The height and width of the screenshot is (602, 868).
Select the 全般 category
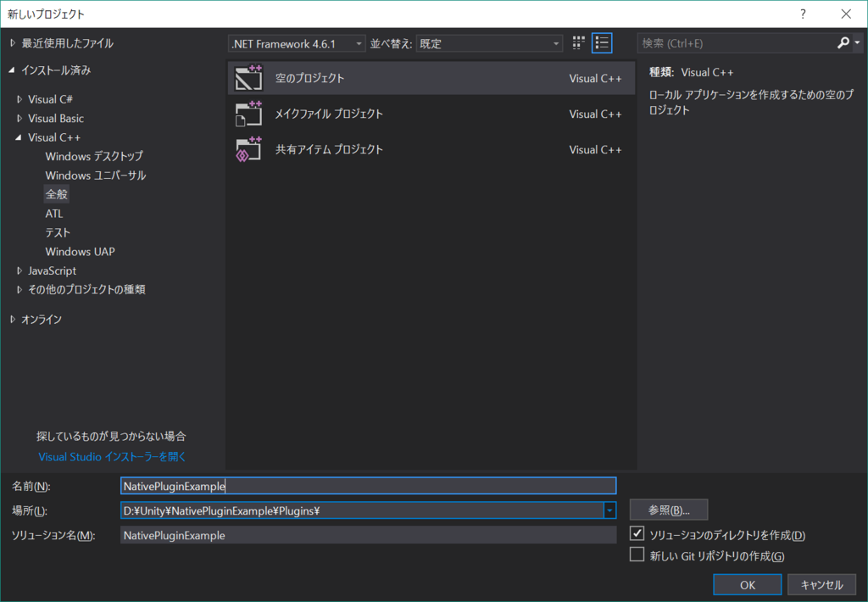[57, 194]
